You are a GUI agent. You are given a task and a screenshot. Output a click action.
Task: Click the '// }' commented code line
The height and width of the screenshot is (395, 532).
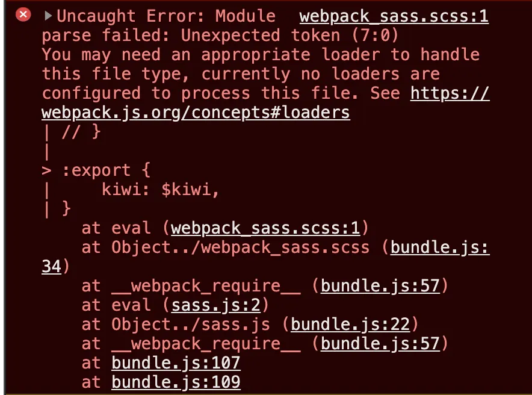[x=81, y=132]
